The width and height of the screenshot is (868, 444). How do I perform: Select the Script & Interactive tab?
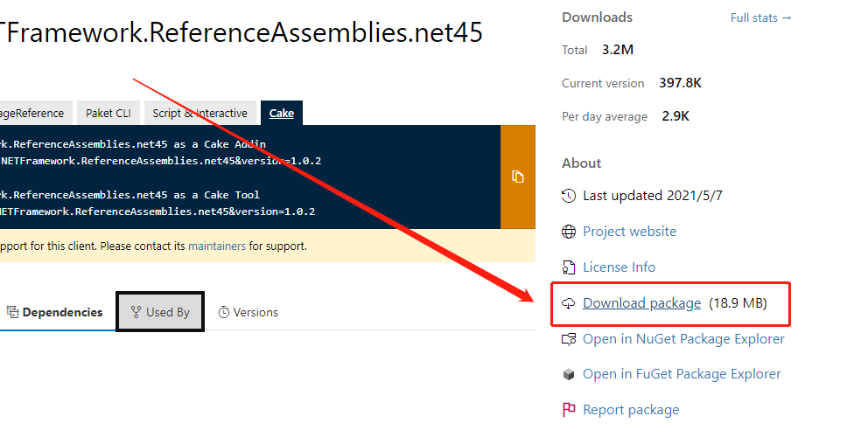point(199,114)
